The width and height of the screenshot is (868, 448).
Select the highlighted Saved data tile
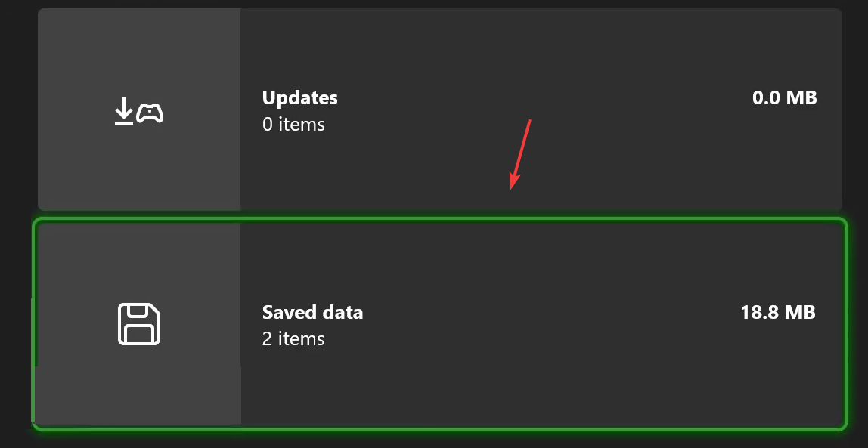pos(439,323)
